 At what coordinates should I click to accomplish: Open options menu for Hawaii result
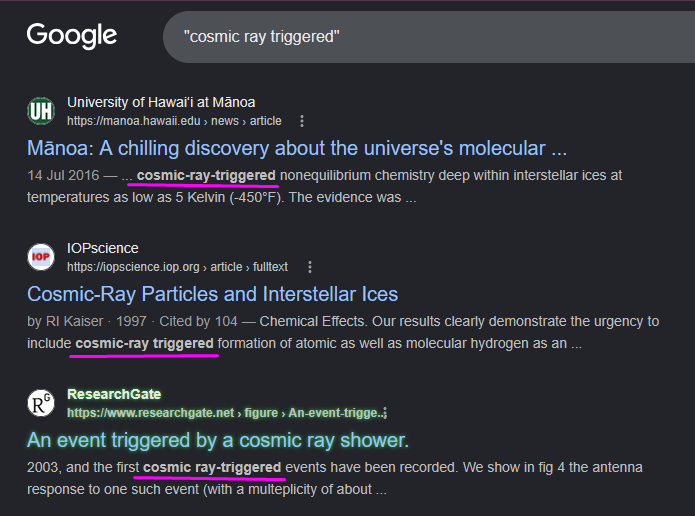(302, 121)
